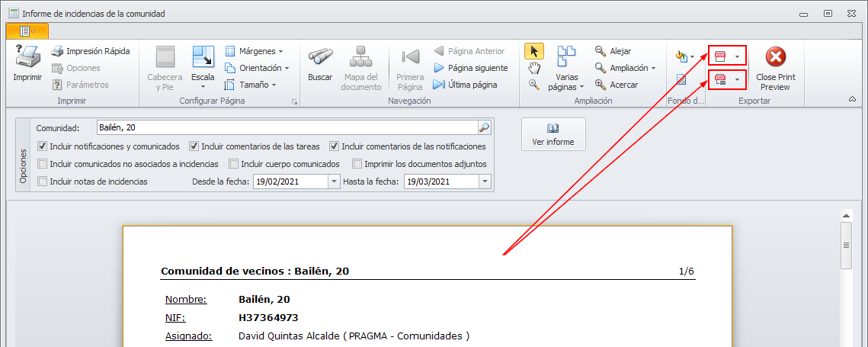Jump to Última página
The image size is (868, 347).
(x=465, y=84)
